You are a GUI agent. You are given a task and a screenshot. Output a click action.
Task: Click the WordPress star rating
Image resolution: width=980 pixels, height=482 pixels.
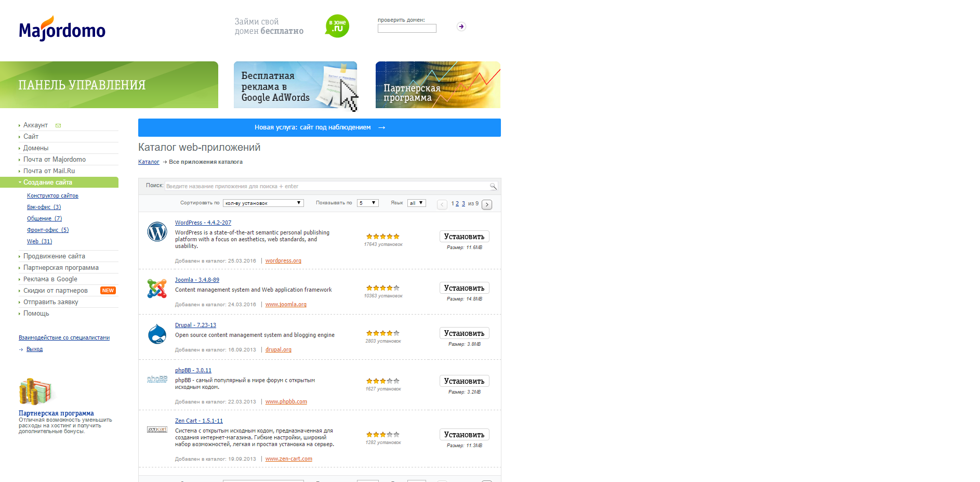(x=383, y=237)
